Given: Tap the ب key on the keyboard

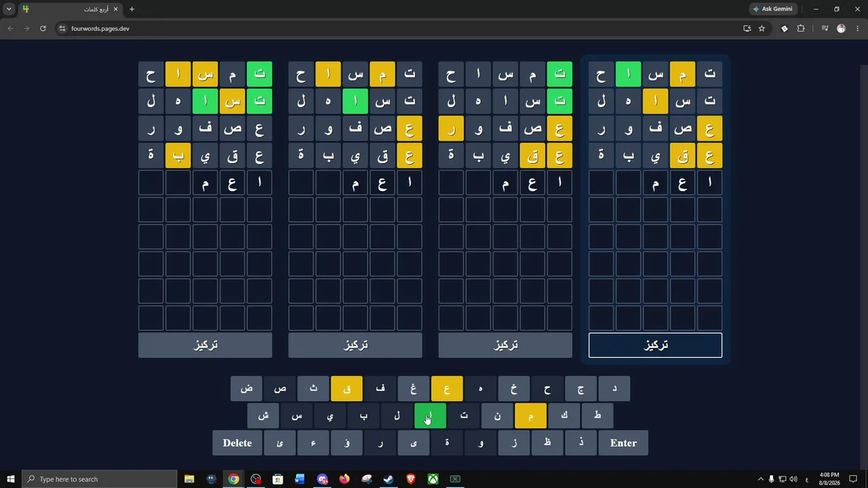Looking at the screenshot, I should [x=363, y=415].
